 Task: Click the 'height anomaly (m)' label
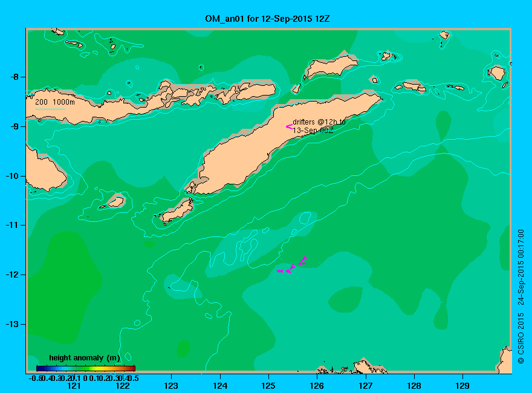tap(85, 358)
